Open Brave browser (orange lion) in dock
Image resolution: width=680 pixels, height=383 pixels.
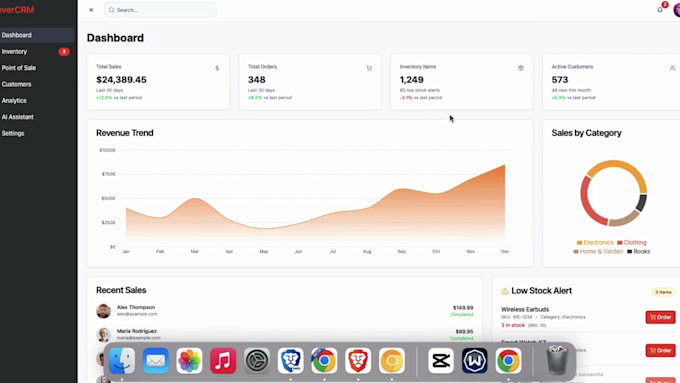(x=358, y=360)
